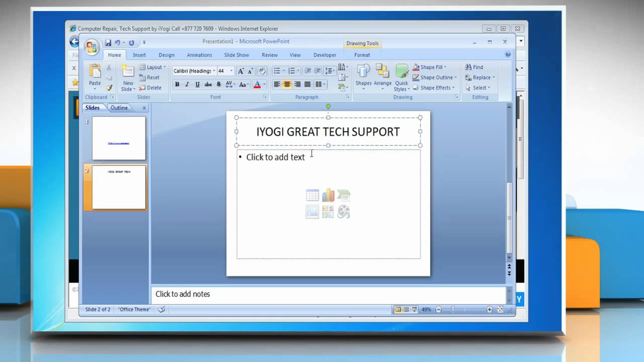This screenshot has width=644, height=362.
Task: Cut the selected content
Action: [x=109, y=67]
